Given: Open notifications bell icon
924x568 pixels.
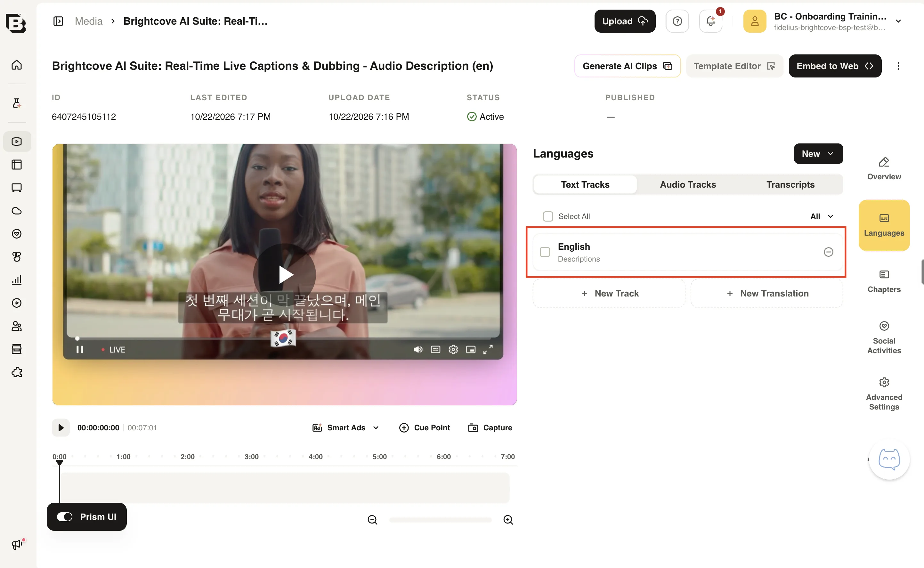Looking at the screenshot, I should point(710,21).
